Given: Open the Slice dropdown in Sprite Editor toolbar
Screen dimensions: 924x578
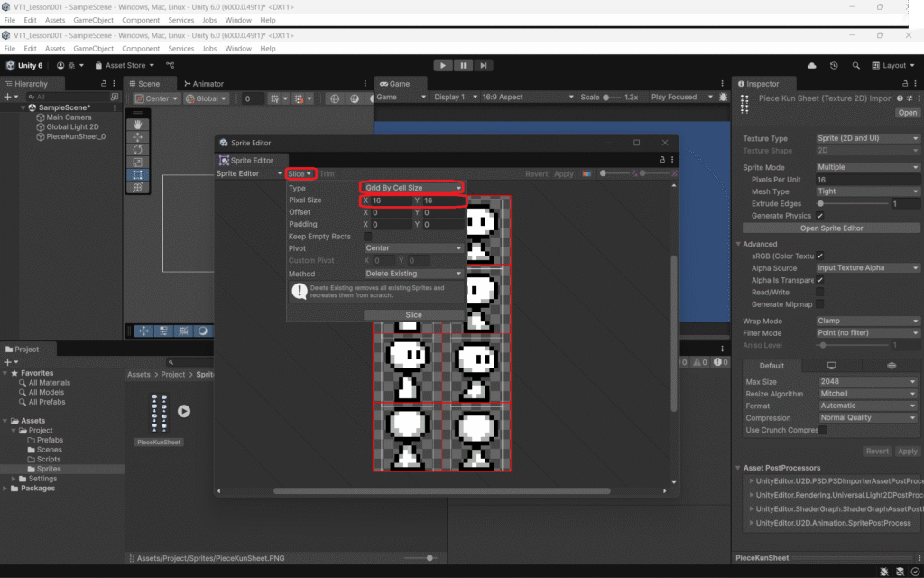Looking at the screenshot, I should [300, 174].
